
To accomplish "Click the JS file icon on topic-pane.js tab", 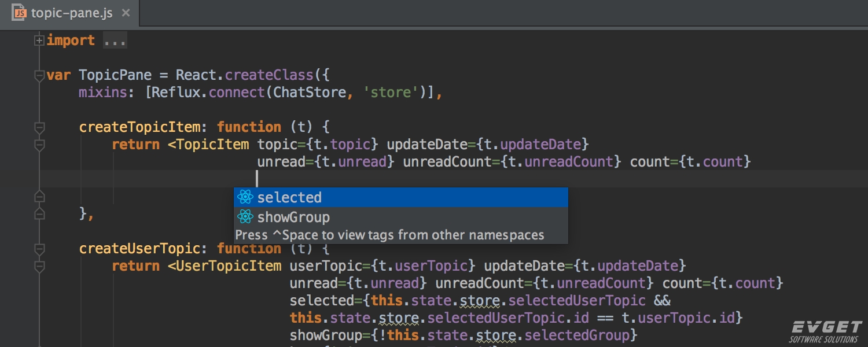I will [20, 12].
